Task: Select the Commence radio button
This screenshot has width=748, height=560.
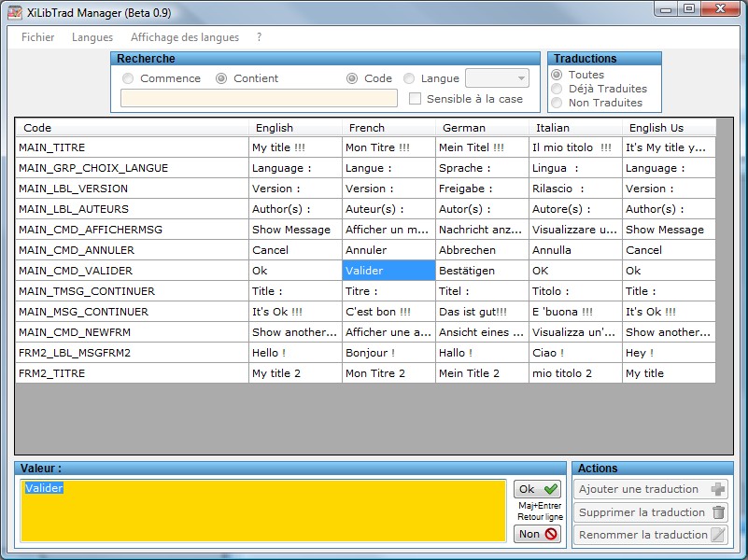Action: (x=127, y=78)
